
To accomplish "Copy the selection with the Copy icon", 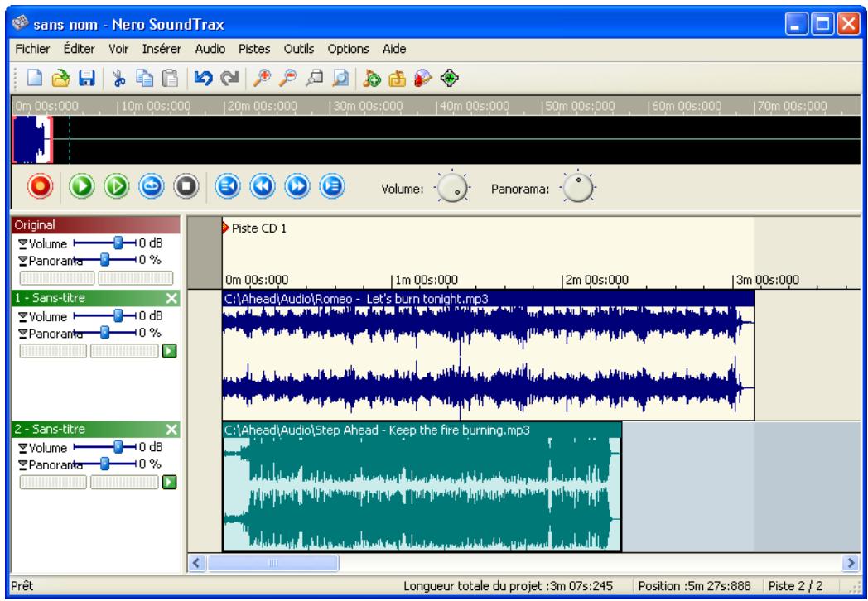I will (x=144, y=79).
